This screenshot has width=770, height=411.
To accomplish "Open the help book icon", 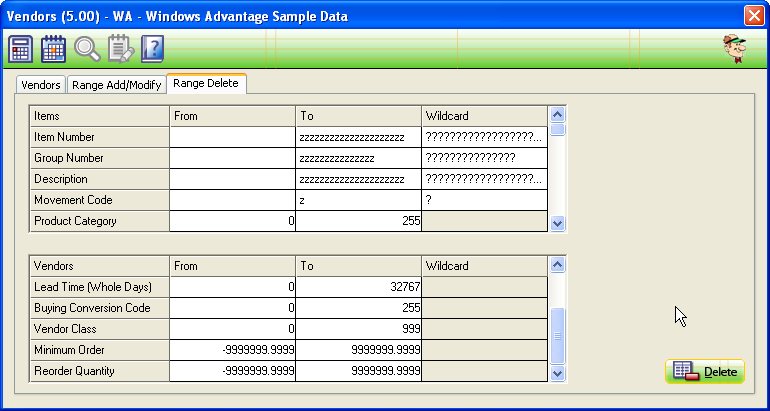I will [x=151, y=49].
